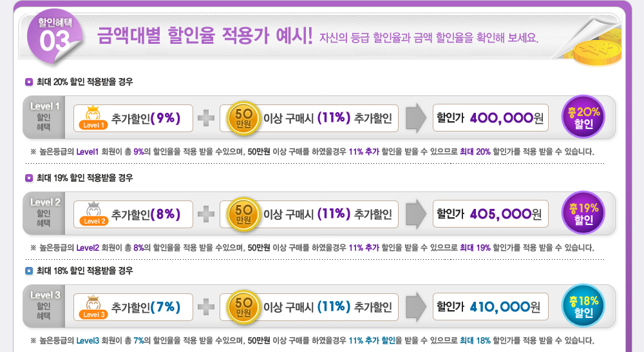Click the 50만원 gold coin in Level 2 row

pos(243,214)
